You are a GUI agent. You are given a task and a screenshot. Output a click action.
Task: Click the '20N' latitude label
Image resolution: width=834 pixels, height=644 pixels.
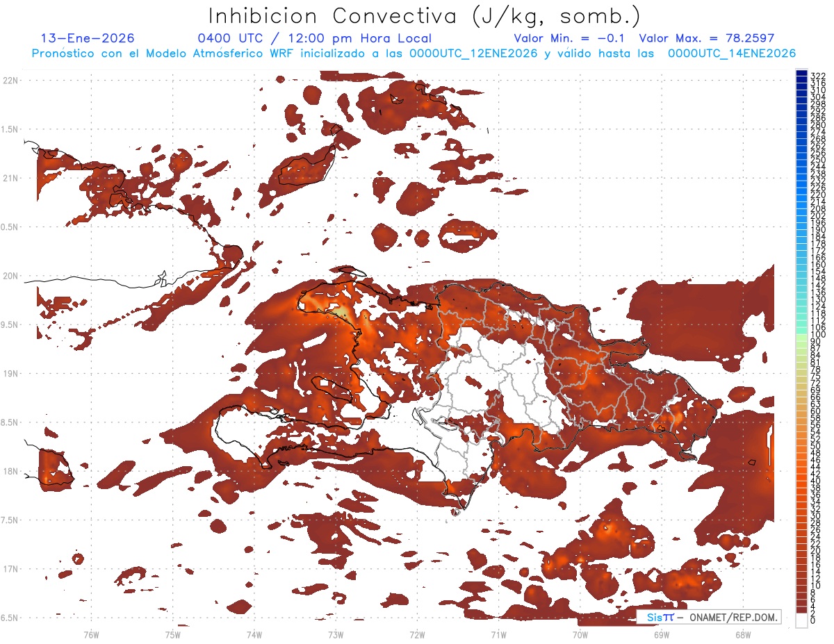point(10,276)
